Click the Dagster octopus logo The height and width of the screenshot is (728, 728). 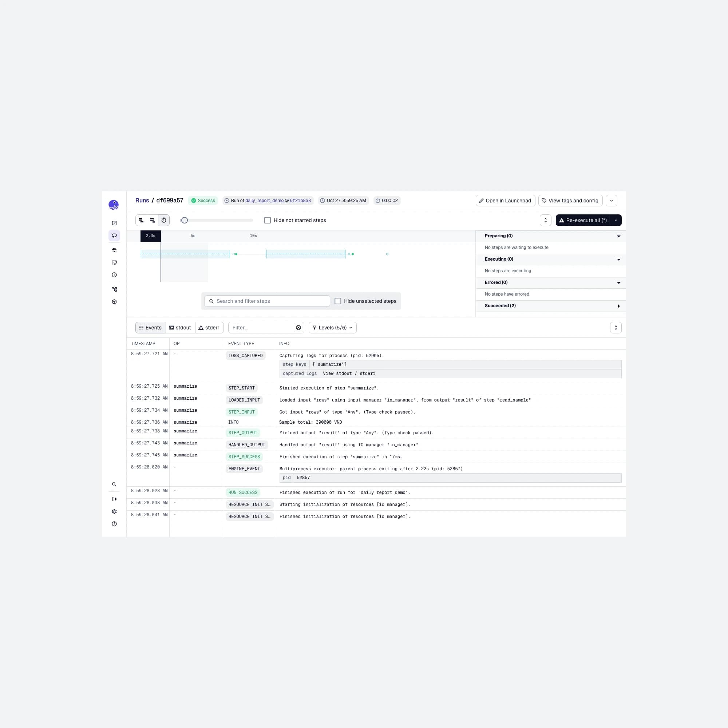114,205
